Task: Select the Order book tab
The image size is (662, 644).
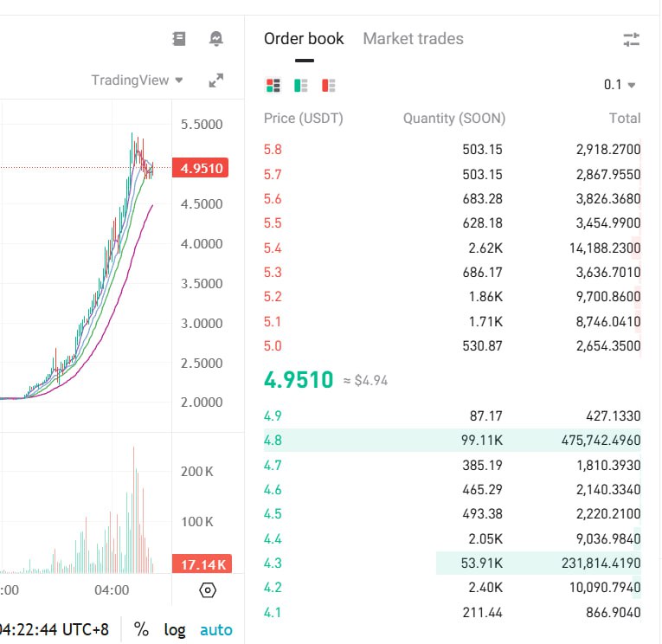Action: click(304, 39)
